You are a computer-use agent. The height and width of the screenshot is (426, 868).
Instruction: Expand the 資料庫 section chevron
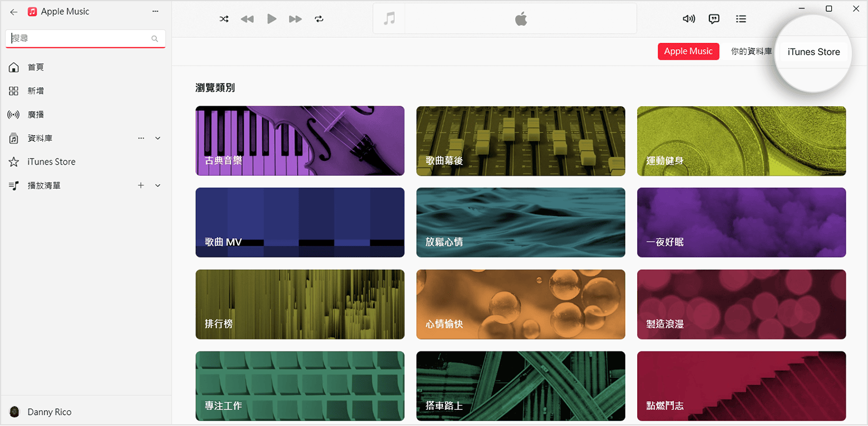pyautogui.click(x=157, y=138)
